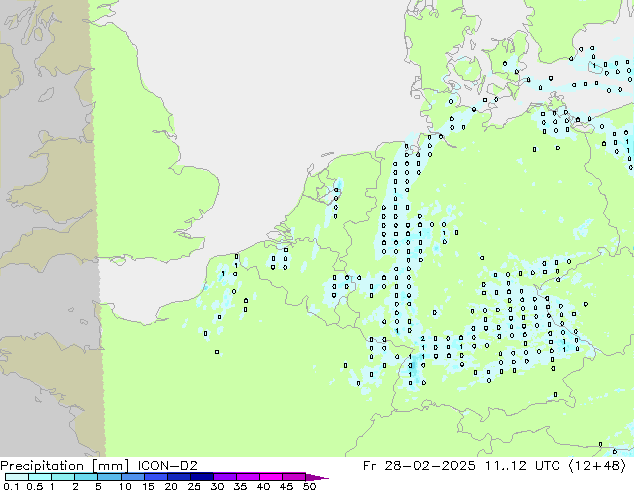Select the 25–30 mm legend swatch
Viewport: 634px width, 490px height.
tap(201, 477)
